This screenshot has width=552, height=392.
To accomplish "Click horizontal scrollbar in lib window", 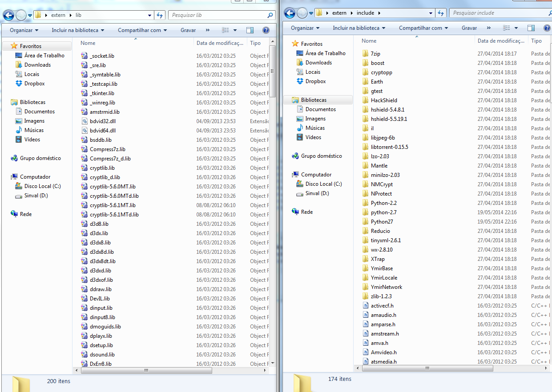I will pos(146,370).
